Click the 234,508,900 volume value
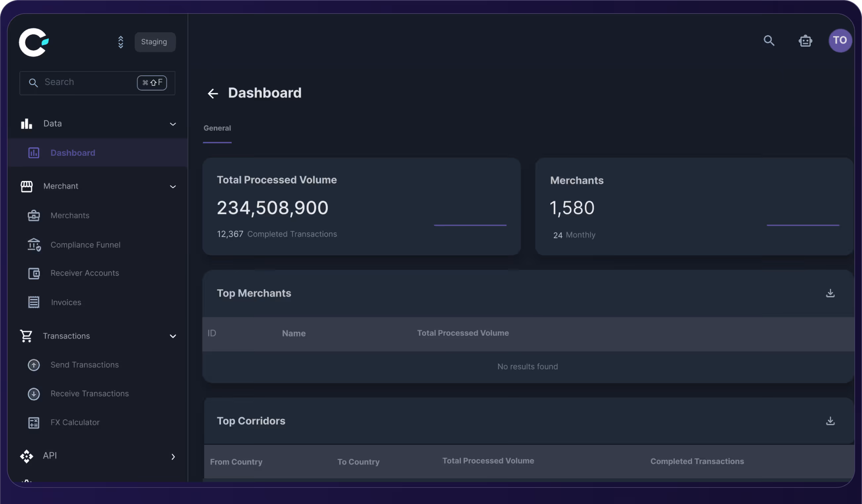 (x=273, y=208)
